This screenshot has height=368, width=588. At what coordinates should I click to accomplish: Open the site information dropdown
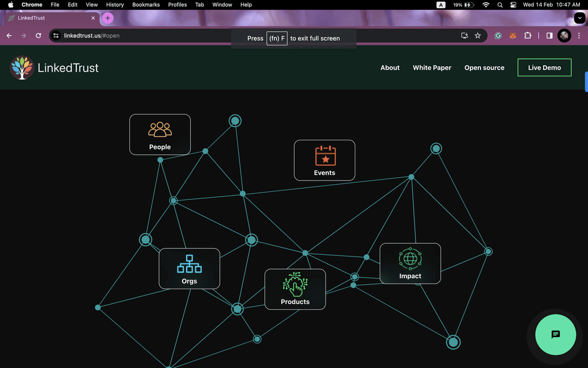pos(56,36)
